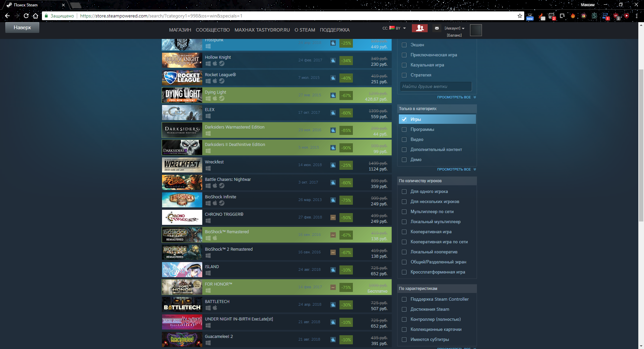This screenshot has width=644, height=349.
Task: Open the Steam inbox envelope icon
Action: click(x=437, y=28)
